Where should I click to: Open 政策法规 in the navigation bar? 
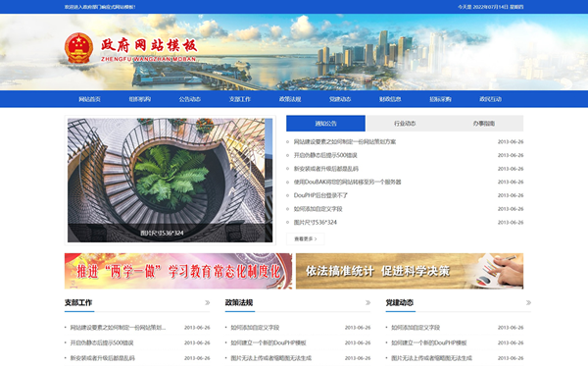point(290,99)
